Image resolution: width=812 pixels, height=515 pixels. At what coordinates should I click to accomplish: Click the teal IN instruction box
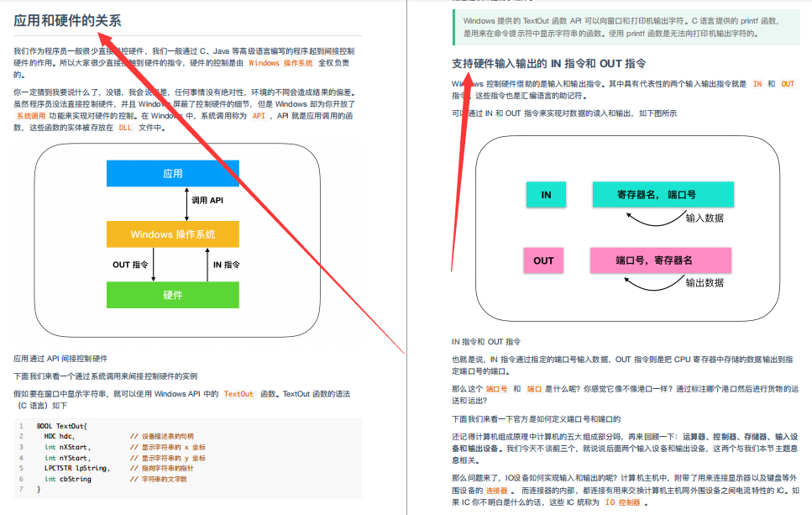(x=545, y=193)
